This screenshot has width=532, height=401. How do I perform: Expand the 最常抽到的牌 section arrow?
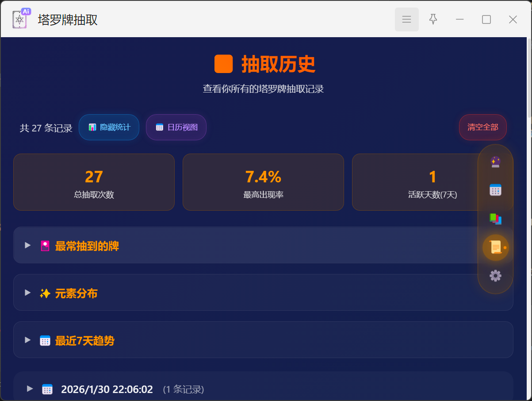[28, 245]
